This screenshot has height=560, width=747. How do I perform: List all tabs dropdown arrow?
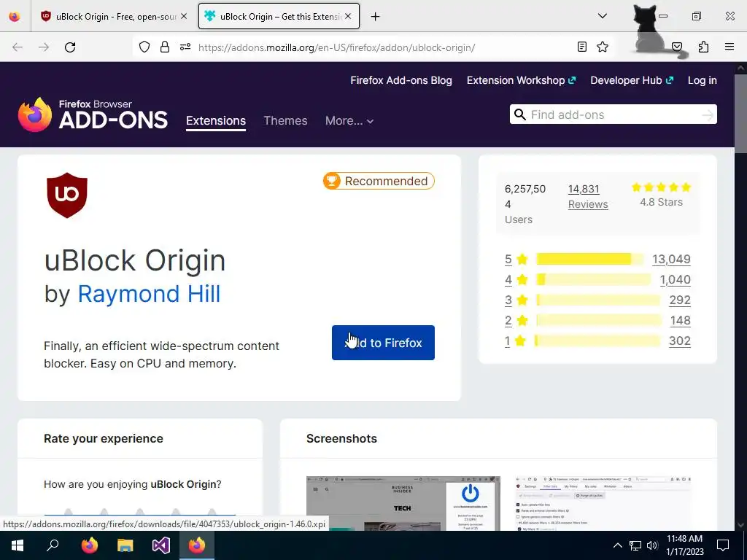tap(602, 16)
